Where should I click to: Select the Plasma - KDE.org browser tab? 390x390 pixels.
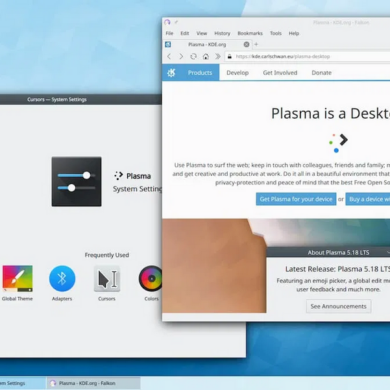point(207,44)
